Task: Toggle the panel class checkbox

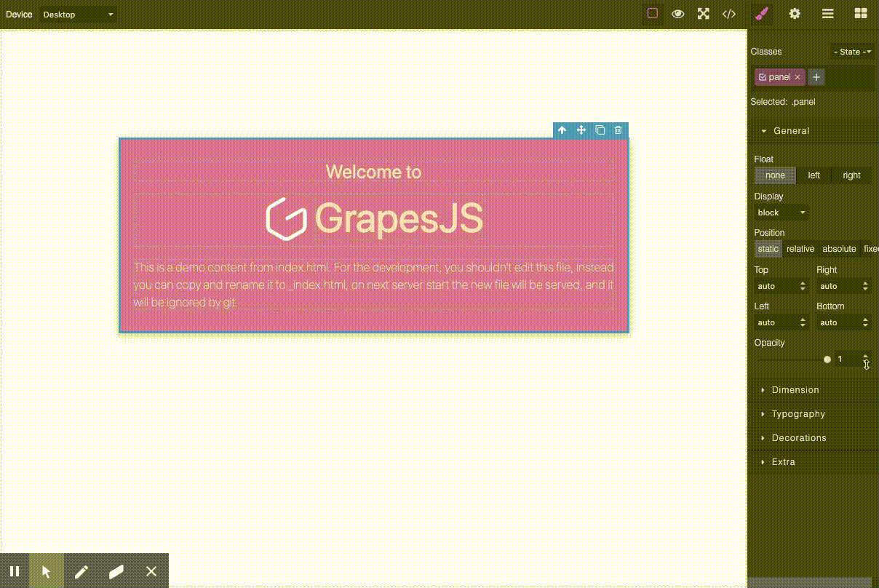Action: click(762, 77)
